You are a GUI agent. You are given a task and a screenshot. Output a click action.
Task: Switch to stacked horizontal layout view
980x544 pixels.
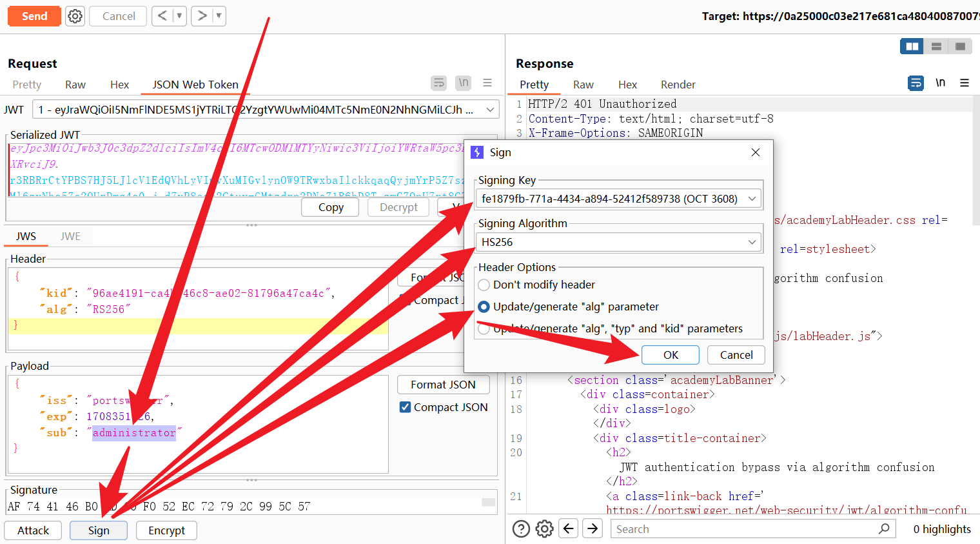tap(936, 46)
